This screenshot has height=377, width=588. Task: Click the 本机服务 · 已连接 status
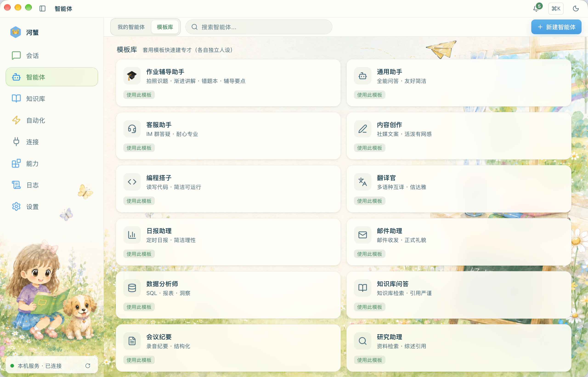[x=40, y=366]
